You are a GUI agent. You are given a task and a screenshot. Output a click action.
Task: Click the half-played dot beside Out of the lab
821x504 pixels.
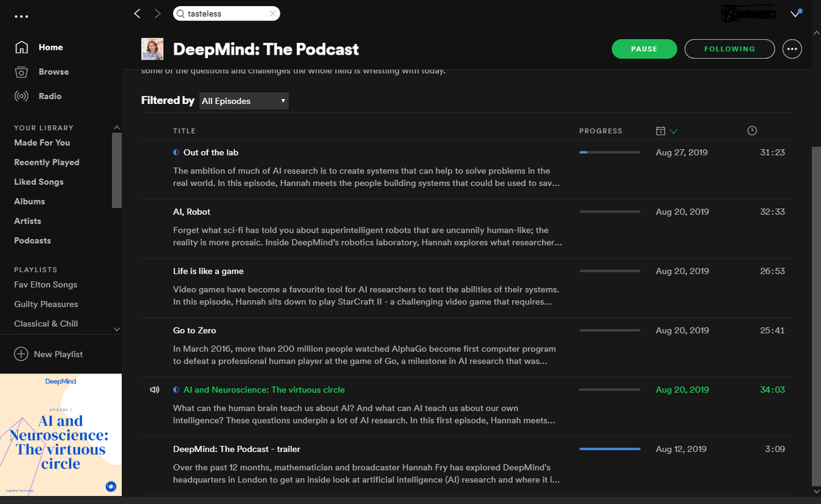[x=177, y=152]
